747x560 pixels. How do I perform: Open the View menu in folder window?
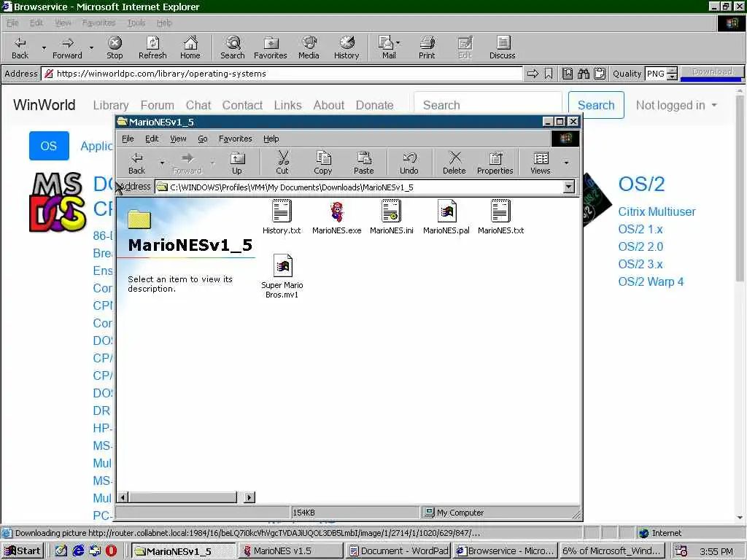pos(178,139)
